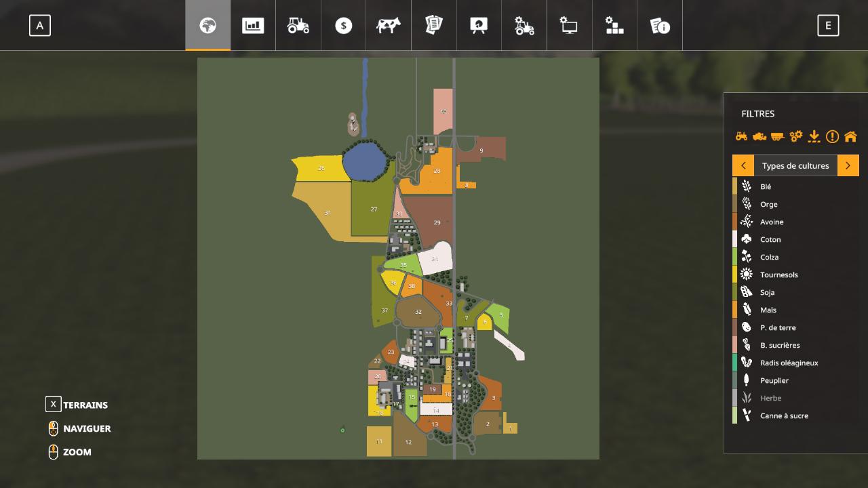The width and height of the screenshot is (868, 488).
Task: Toggle the combine harvester map filter
Action: pyautogui.click(x=759, y=136)
